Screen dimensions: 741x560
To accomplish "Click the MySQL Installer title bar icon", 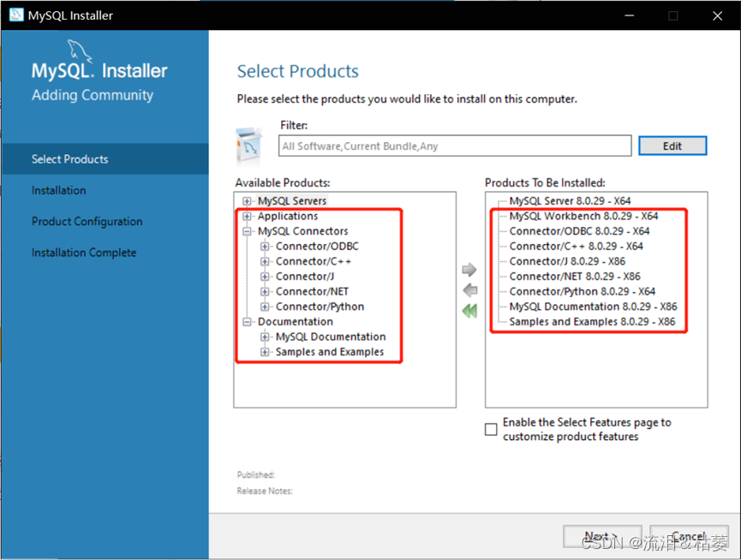I will [16, 15].
